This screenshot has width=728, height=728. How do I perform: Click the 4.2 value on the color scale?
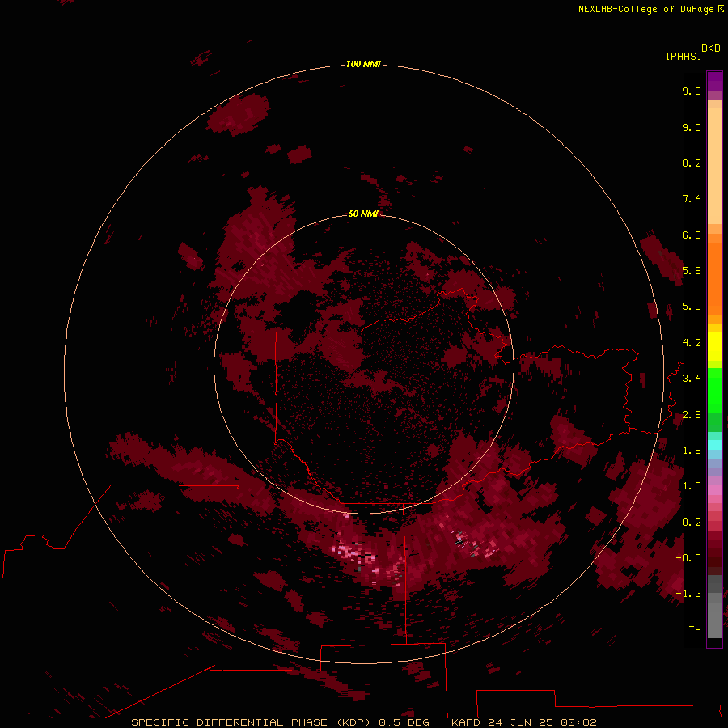(692, 343)
